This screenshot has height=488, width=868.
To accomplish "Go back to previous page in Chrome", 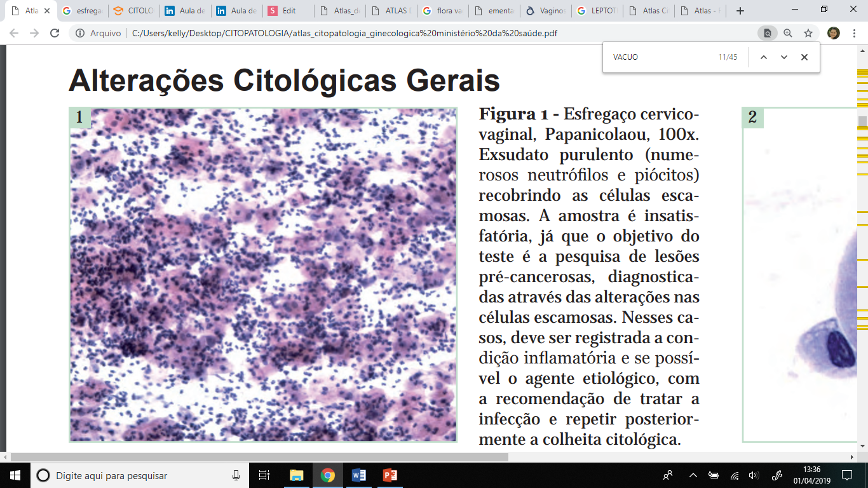I will pos(14,33).
